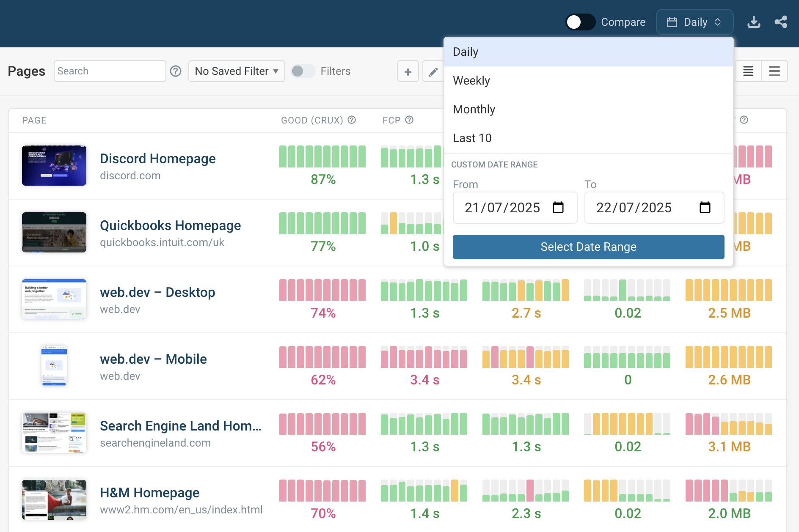Click Search Engine Land 3.1 MB value
The height and width of the screenshot is (532, 799).
(x=730, y=447)
